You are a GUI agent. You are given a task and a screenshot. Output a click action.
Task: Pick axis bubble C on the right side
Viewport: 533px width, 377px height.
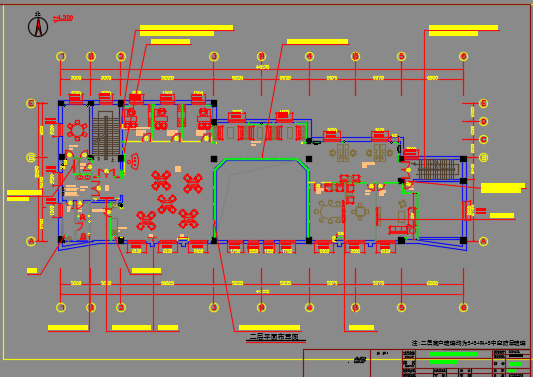tap(483, 139)
